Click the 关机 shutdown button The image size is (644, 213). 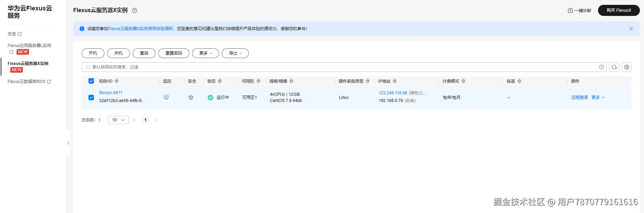tap(119, 53)
